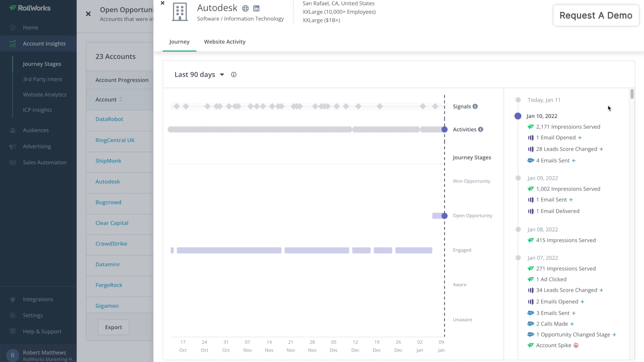644x362 pixels.
Task: Select Jan 09, 2022 timeline node
Action: [x=518, y=178]
